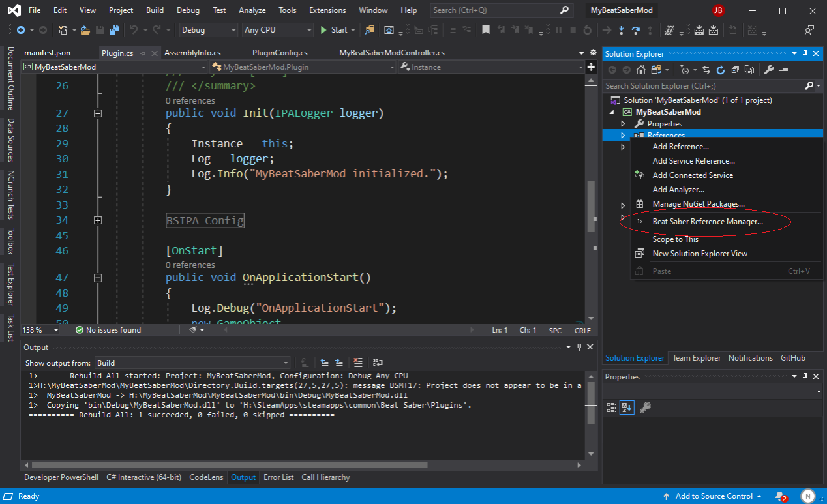Click the Properties panel Categorized icon
The width and height of the screenshot is (827, 504).
612,408
